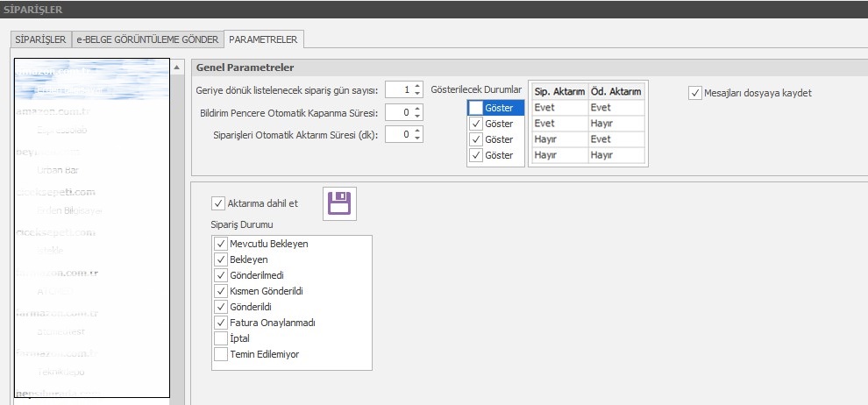Increase Siparişleri Otomatik Aktarım Süresi value

(x=417, y=131)
